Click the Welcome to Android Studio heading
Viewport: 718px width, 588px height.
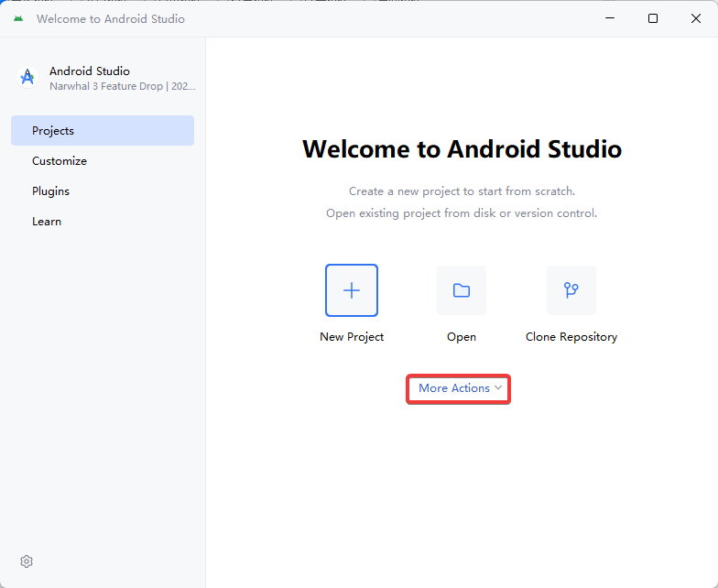click(462, 149)
